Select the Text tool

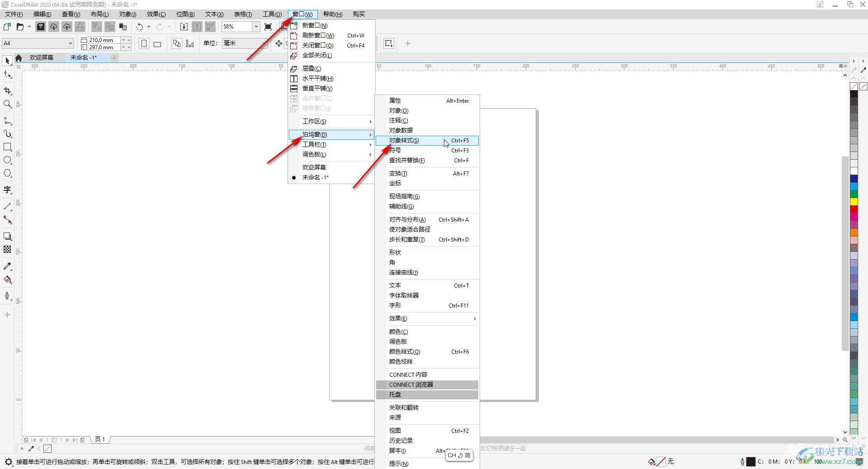point(7,190)
